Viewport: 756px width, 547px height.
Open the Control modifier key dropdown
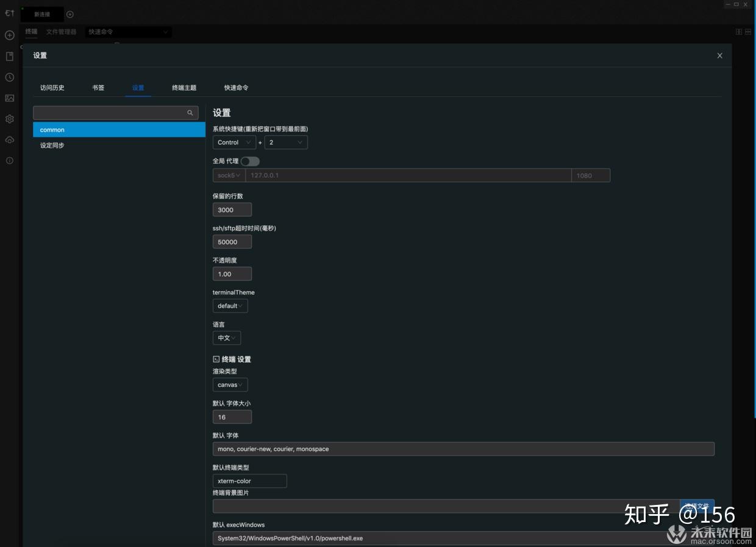(234, 143)
